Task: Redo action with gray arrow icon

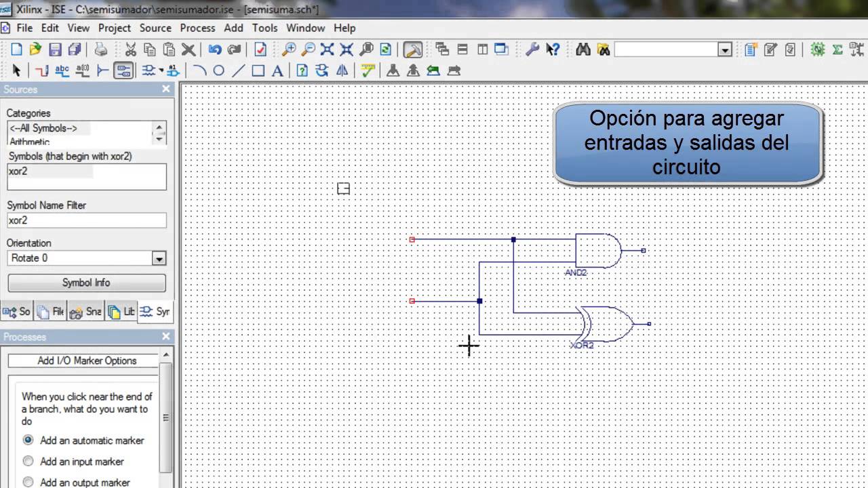Action: 234,49
